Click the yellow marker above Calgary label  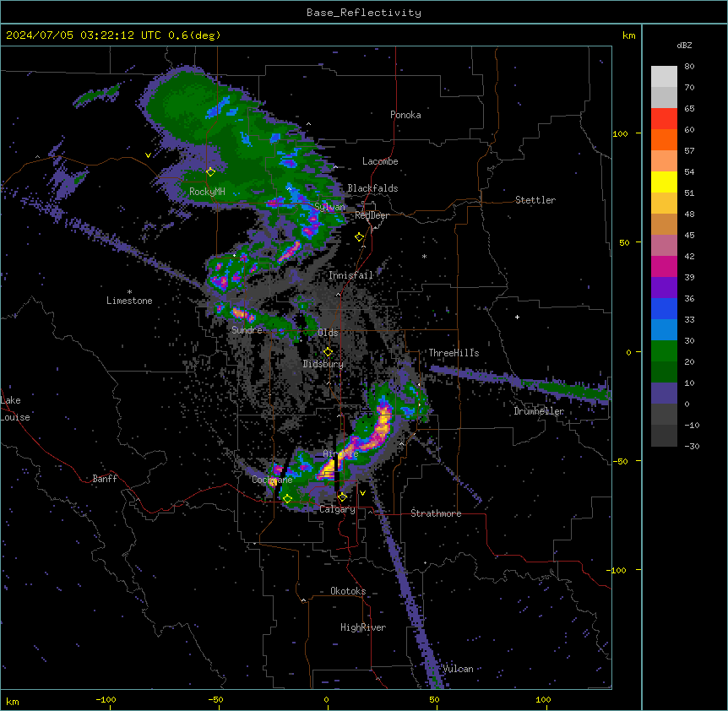pos(342,497)
